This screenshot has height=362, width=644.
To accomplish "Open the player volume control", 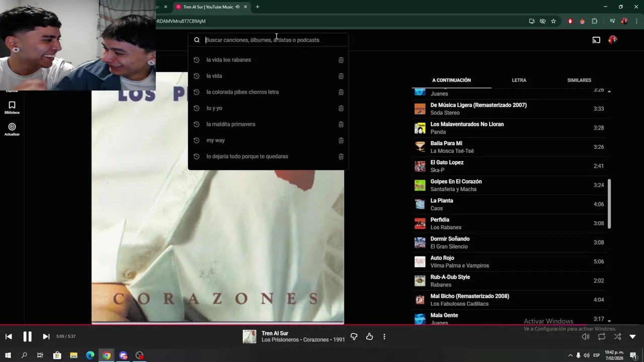I will (586, 336).
